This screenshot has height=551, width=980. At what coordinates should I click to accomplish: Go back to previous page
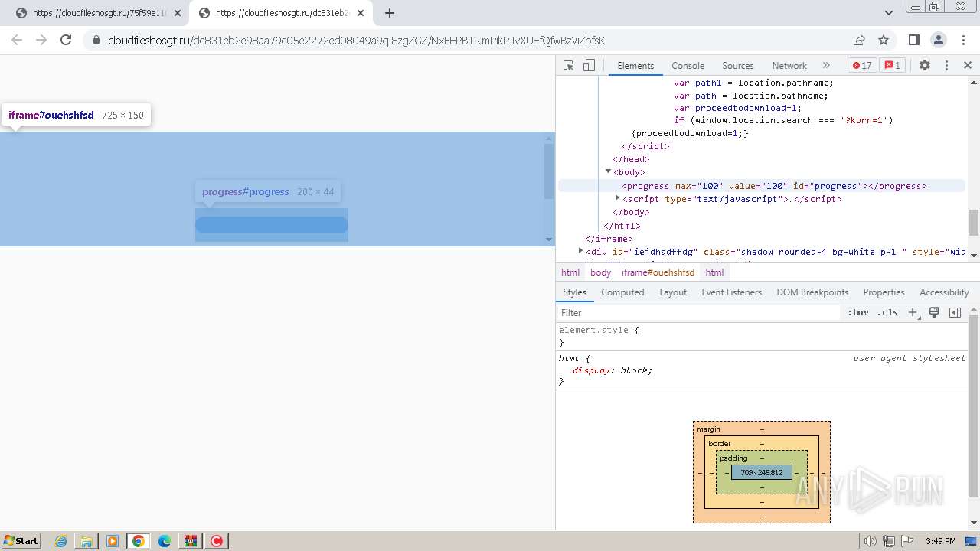tap(17, 40)
